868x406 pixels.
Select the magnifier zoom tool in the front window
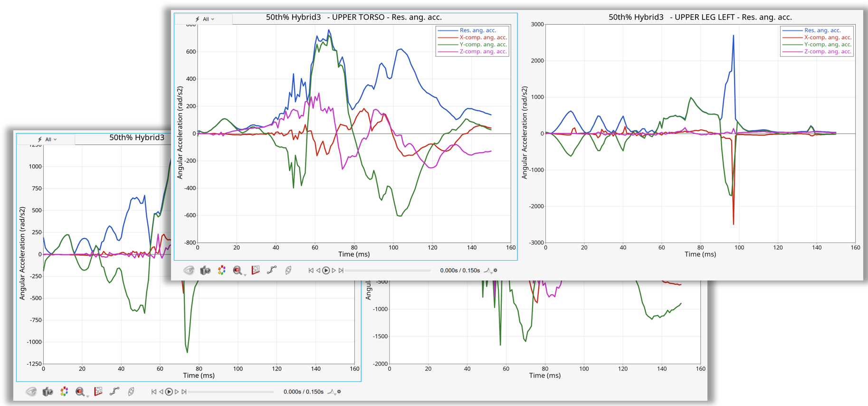tap(238, 271)
